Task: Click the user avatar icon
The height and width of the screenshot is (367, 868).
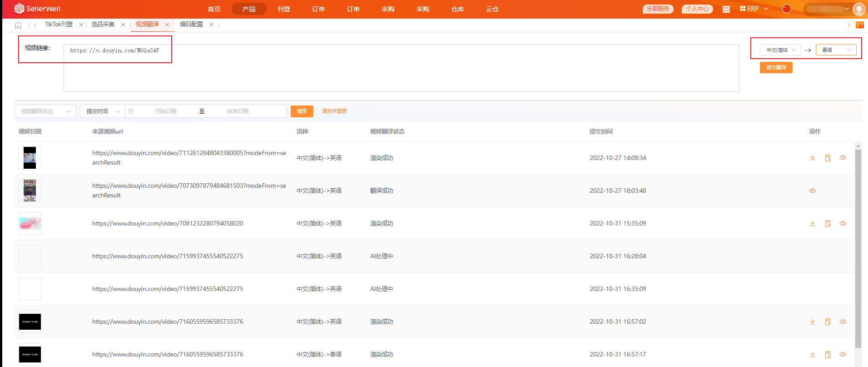Action: coord(859,9)
